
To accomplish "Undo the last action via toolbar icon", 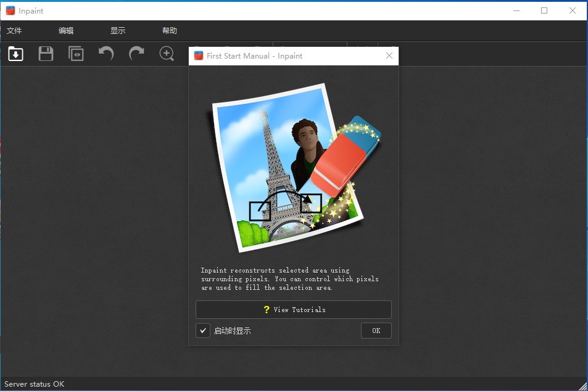I will [x=106, y=54].
